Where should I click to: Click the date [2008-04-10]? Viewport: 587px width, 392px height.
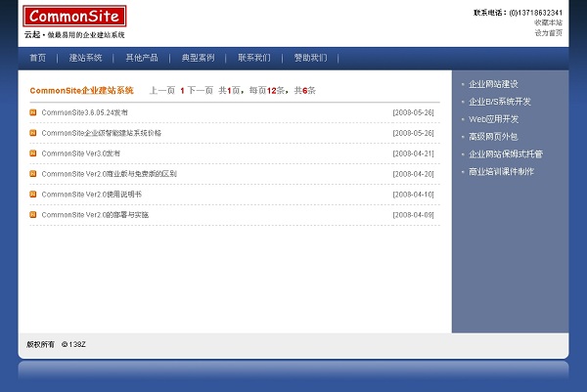pos(413,195)
